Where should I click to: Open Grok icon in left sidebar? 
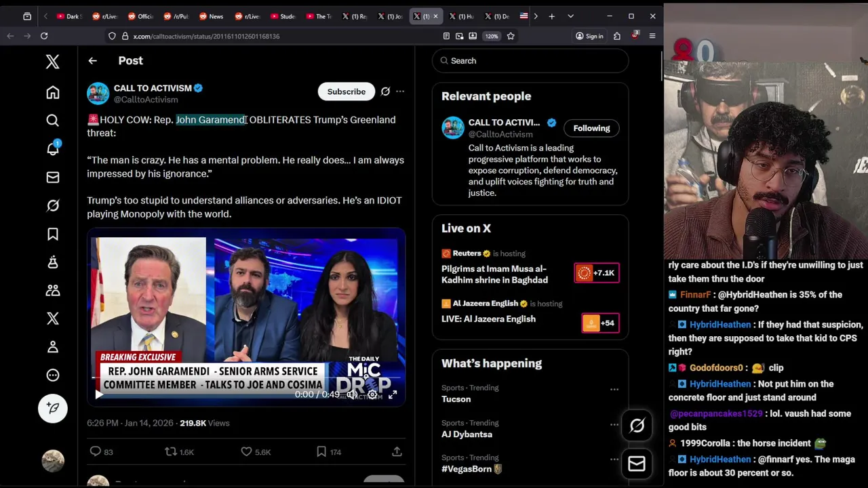point(52,205)
